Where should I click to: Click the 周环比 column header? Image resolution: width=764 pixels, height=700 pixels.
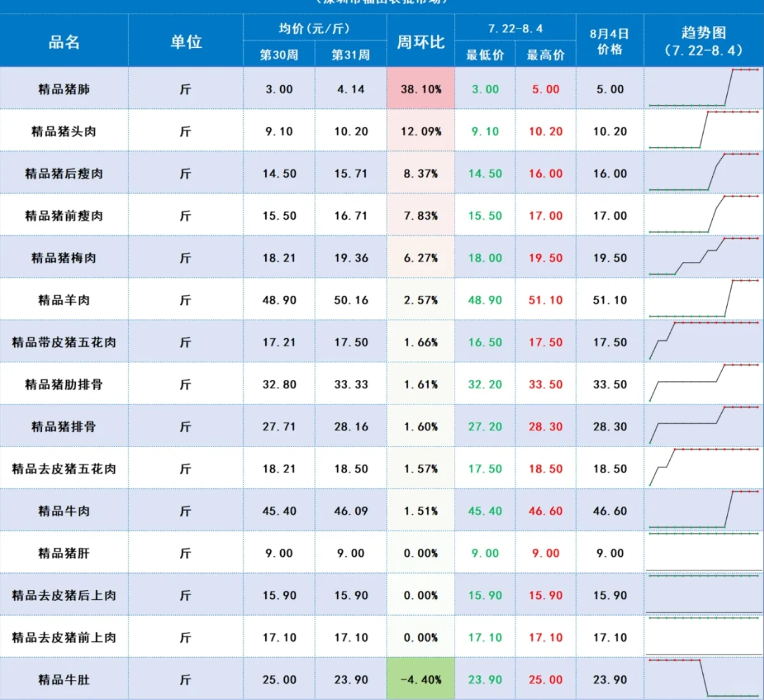(421, 42)
